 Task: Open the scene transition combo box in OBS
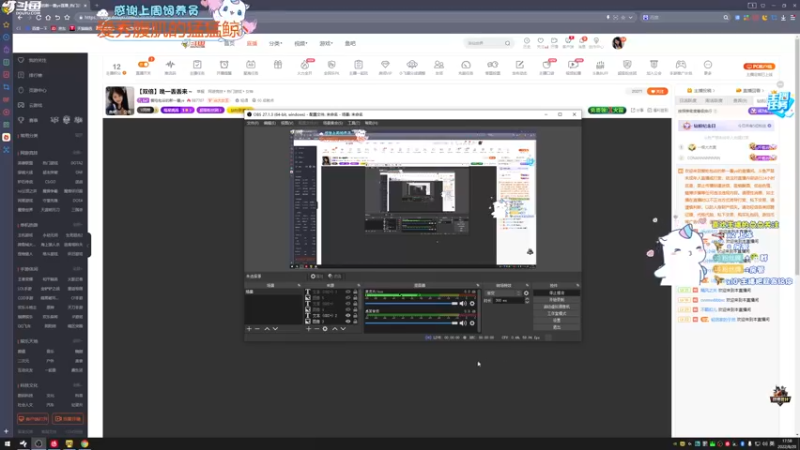(503, 293)
